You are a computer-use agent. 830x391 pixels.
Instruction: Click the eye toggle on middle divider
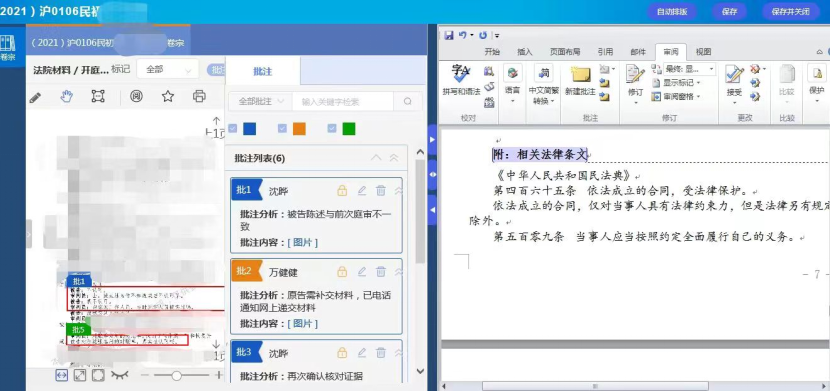point(432,174)
